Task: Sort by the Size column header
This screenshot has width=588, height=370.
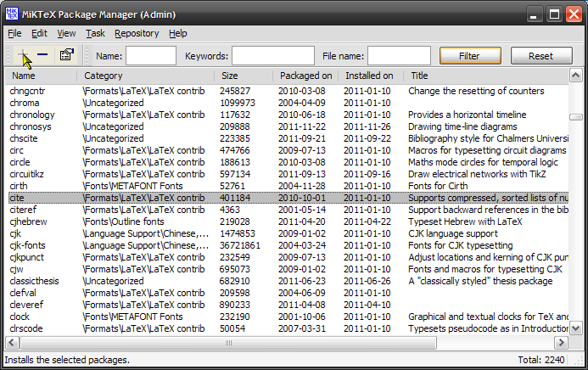Action: [x=244, y=76]
